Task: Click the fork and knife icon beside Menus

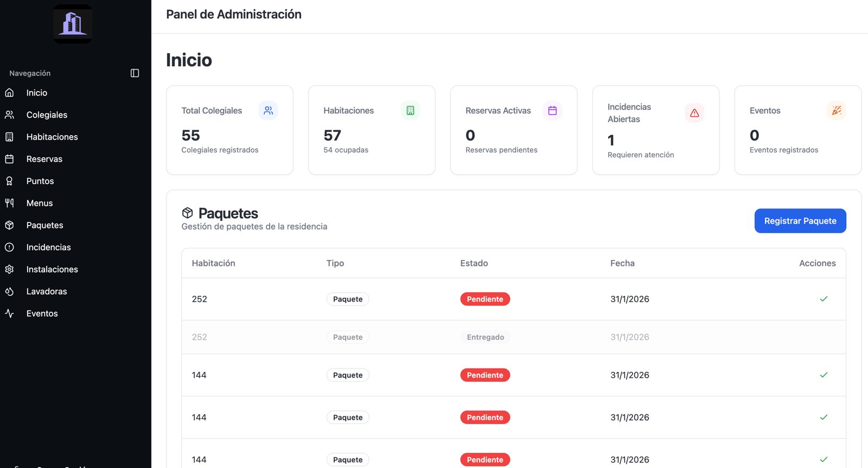Action: (9, 203)
